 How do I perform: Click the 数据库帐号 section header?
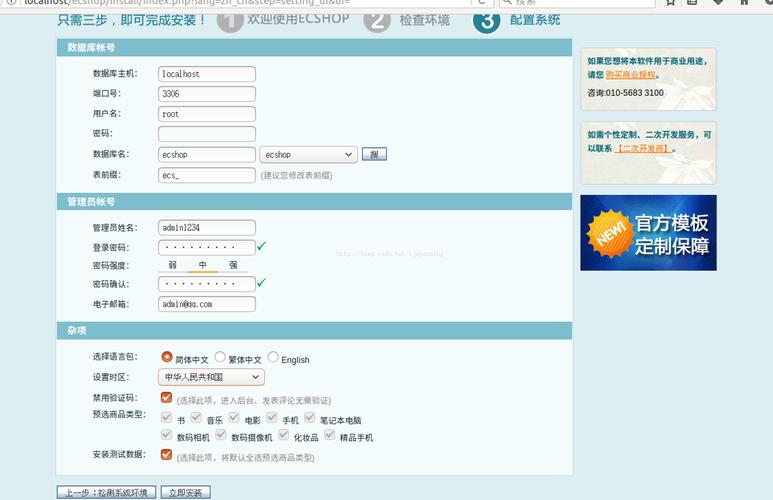point(315,48)
